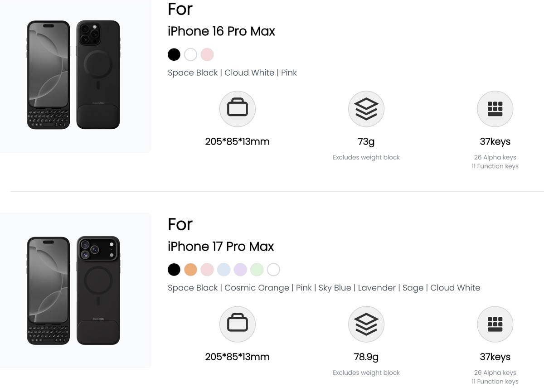This screenshot has width=544, height=392.
Task: Click the keyboard keys icon for iPhone 17 Pro Max
Action: click(x=495, y=324)
